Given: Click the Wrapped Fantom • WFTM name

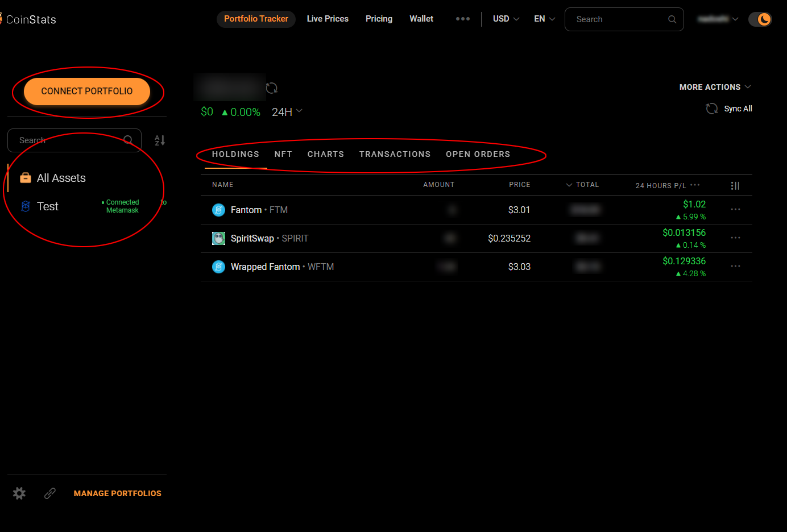Looking at the screenshot, I should point(282,267).
